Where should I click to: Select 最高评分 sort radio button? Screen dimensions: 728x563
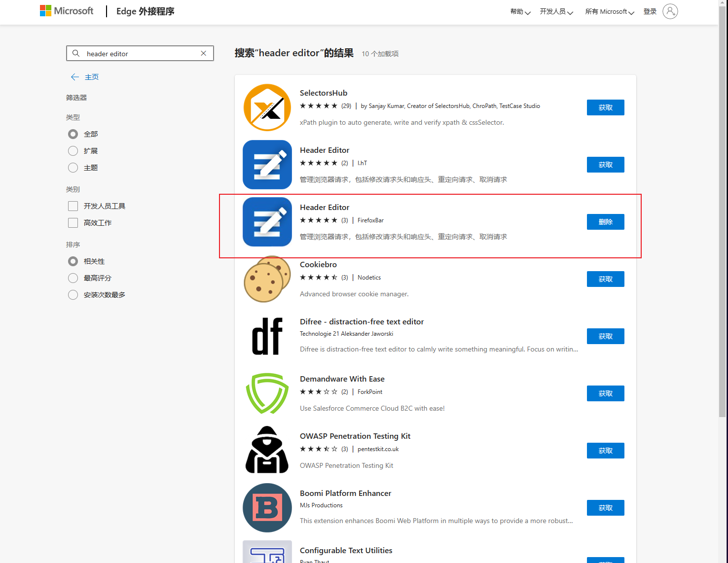point(73,278)
